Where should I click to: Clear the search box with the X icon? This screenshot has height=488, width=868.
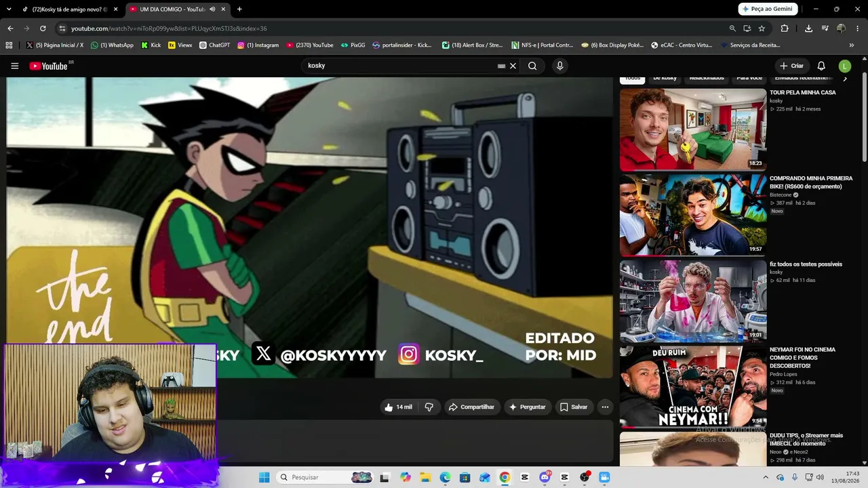point(513,66)
